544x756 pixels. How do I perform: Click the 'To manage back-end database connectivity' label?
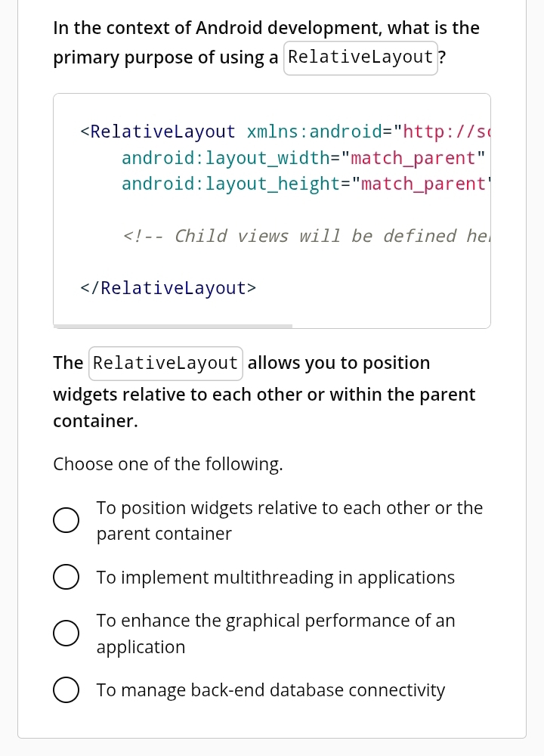coord(270,690)
